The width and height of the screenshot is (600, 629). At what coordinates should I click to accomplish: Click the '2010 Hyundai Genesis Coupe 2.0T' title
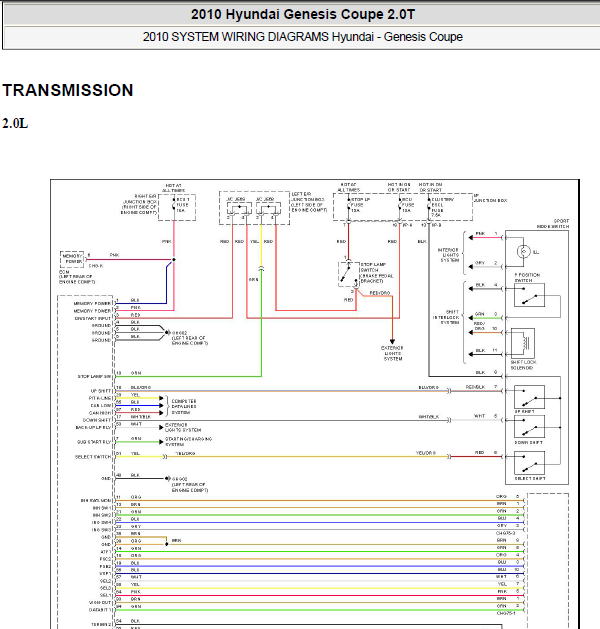pyautogui.click(x=303, y=14)
